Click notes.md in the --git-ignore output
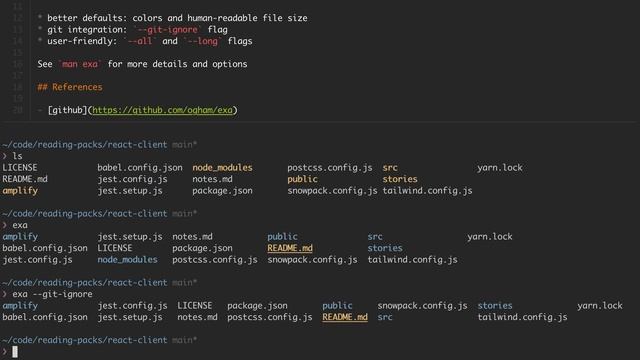Screen dimensions: 640x360 pyautogui.click(x=197, y=317)
